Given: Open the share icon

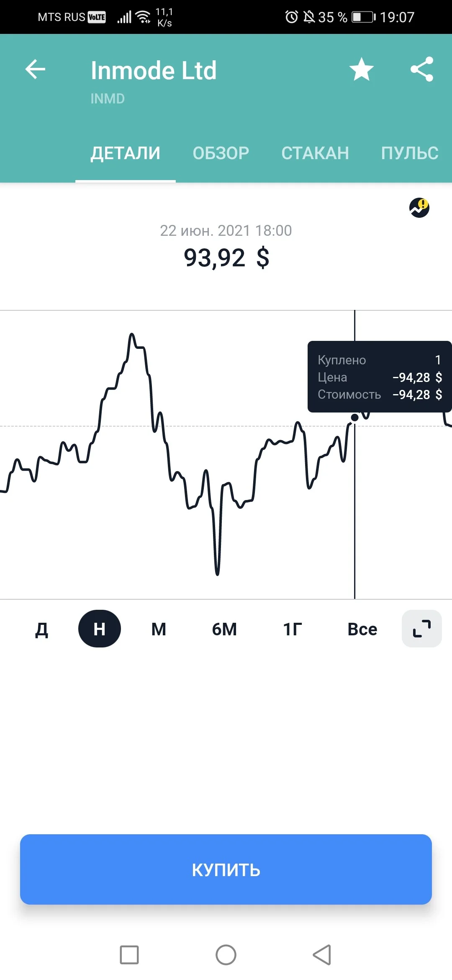Looking at the screenshot, I should pos(421,69).
